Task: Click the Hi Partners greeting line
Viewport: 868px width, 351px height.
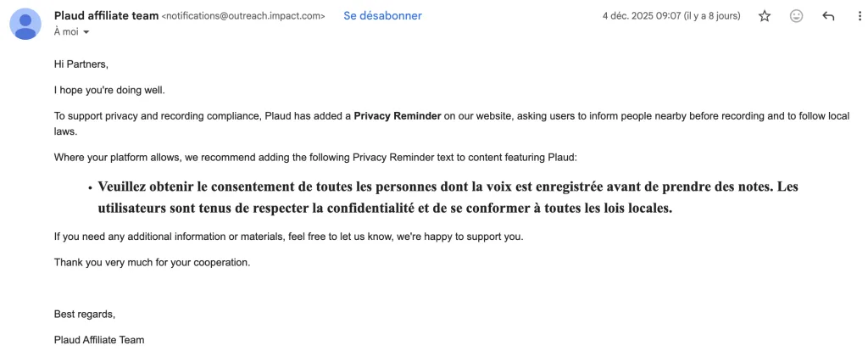Action: (81, 64)
